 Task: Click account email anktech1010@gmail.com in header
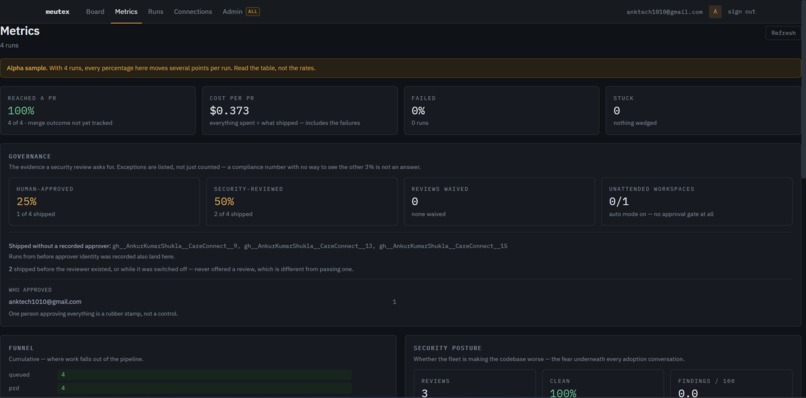pos(664,11)
